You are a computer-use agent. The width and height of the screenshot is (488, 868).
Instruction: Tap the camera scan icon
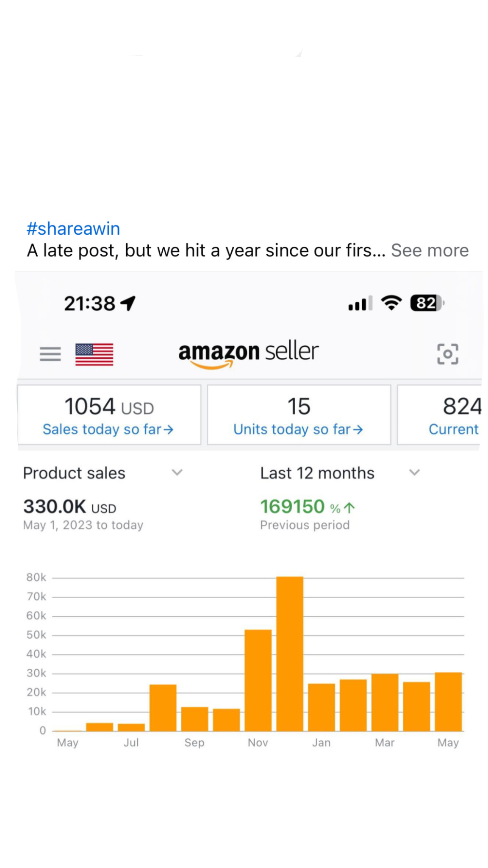tap(447, 354)
